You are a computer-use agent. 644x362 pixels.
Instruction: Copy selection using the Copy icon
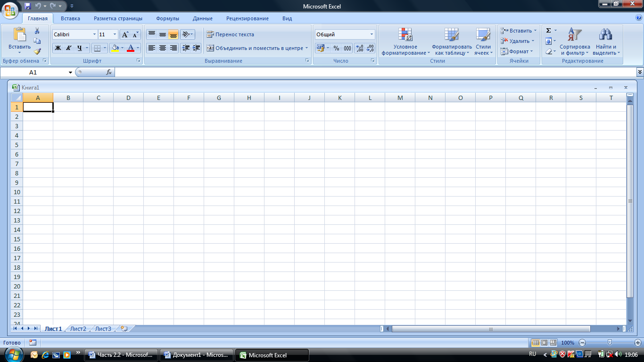click(x=37, y=41)
